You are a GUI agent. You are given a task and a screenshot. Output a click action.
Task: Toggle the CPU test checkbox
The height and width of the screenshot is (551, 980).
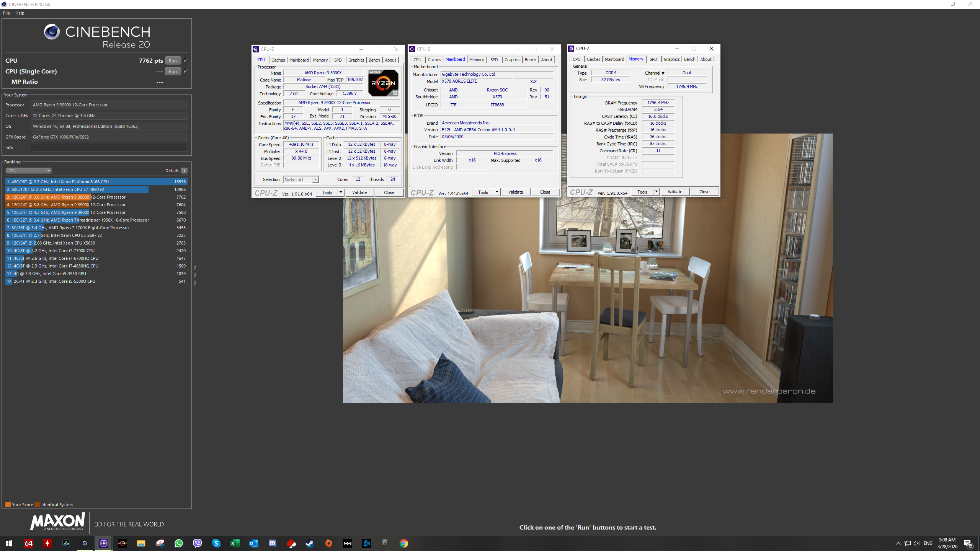click(x=186, y=60)
